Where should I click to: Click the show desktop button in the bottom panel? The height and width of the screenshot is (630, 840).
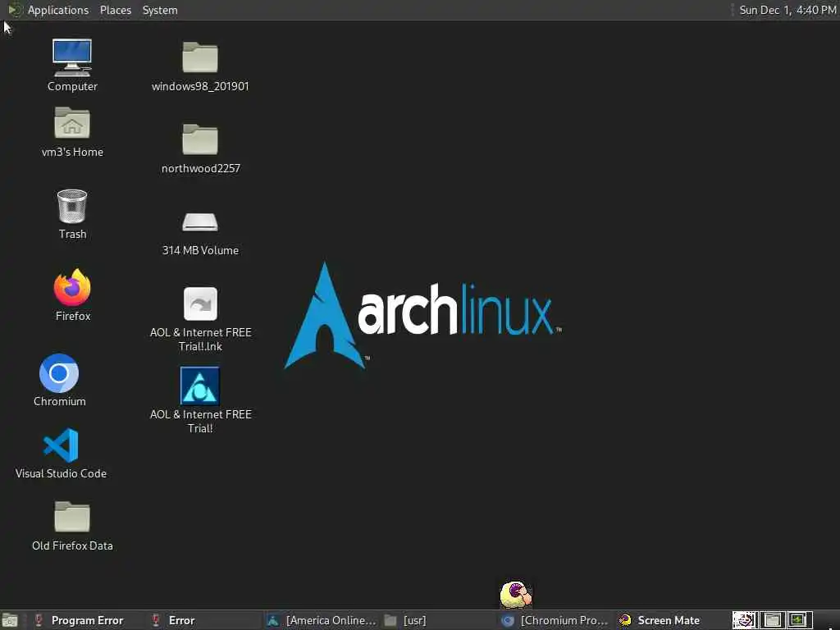10,620
